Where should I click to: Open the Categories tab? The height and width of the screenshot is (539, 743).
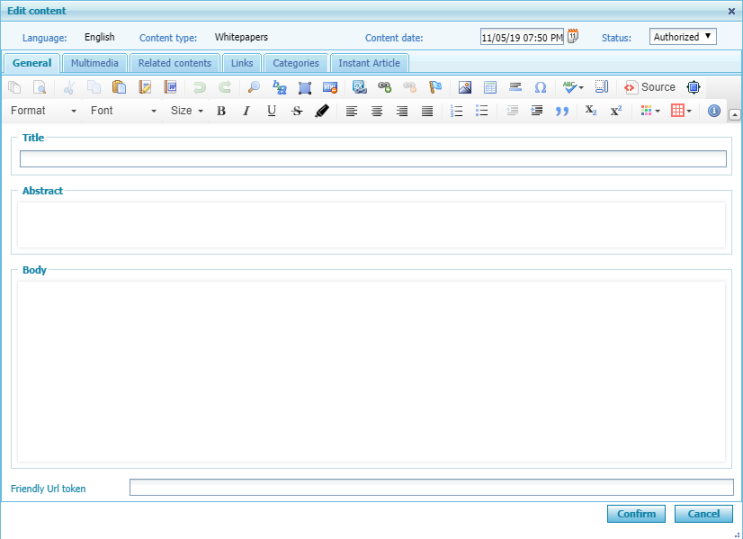(296, 63)
